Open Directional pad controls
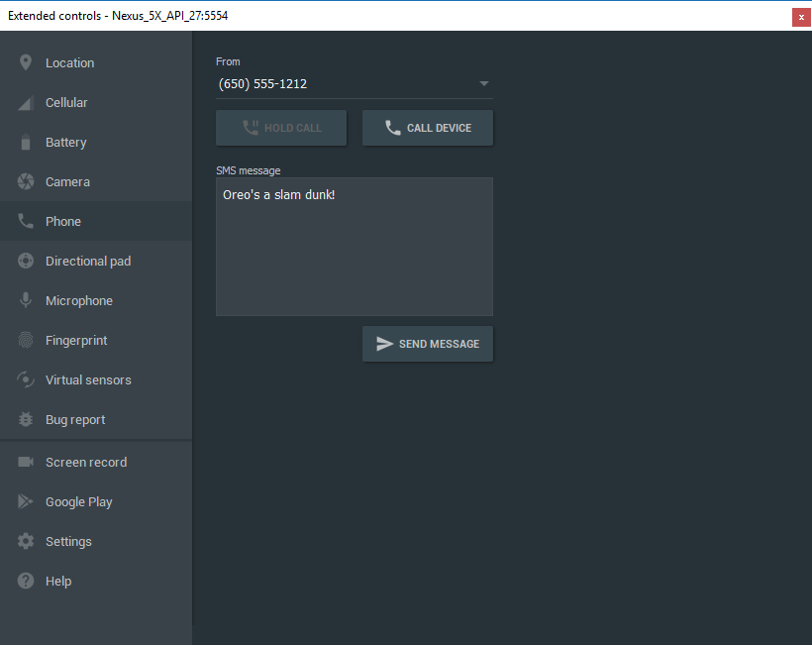This screenshot has height=645, width=812. click(x=96, y=261)
